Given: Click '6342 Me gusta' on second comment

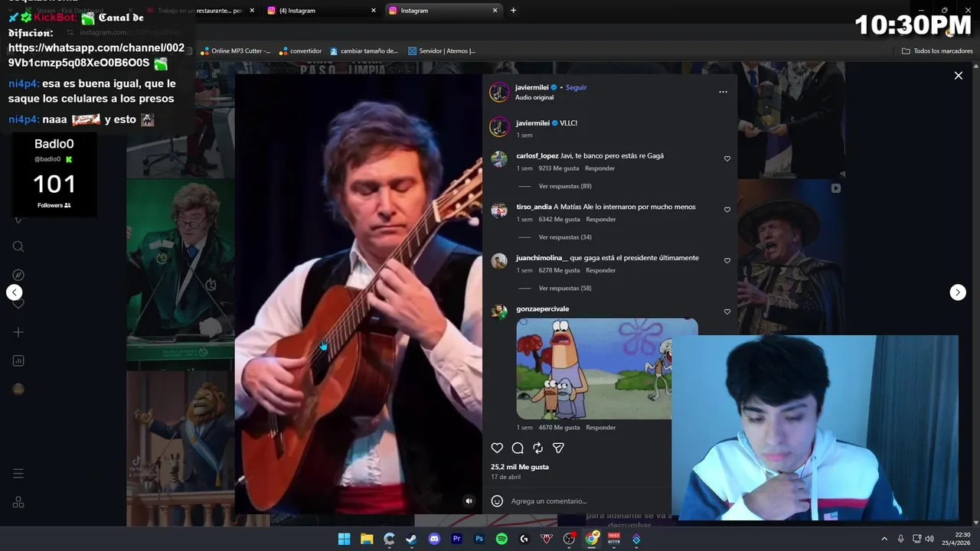Looking at the screenshot, I should coord(559,220).
